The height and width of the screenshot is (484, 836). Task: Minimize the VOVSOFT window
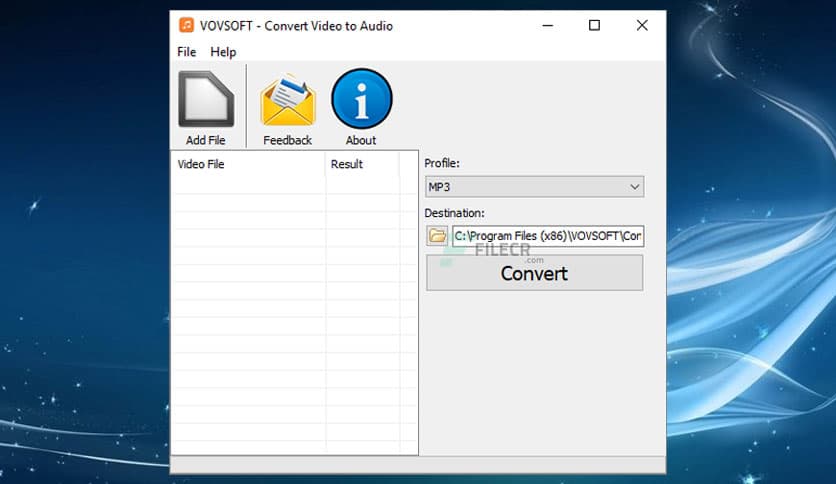pyautogui.click(x=548, y=25)
